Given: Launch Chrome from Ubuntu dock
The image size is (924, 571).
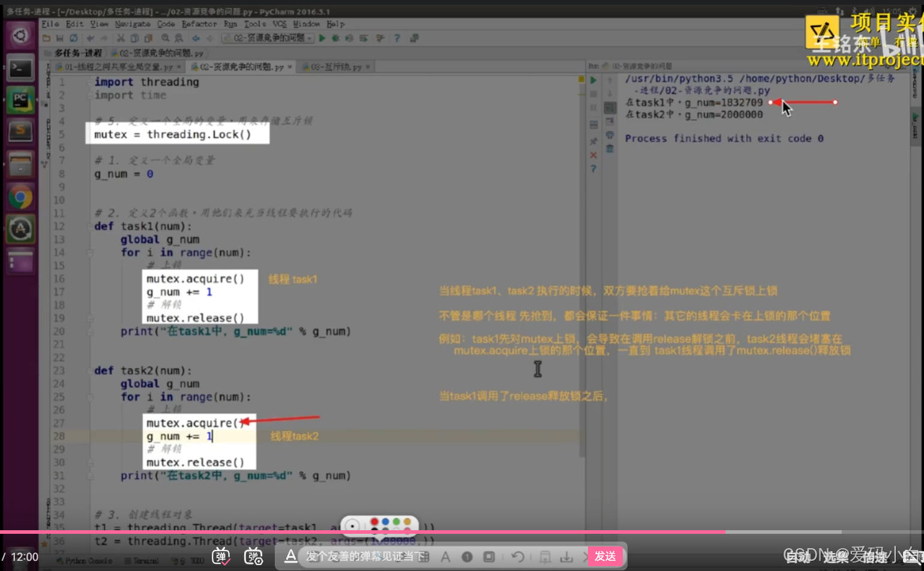Looking at the screenshot, I should click(x=20, y=197).
